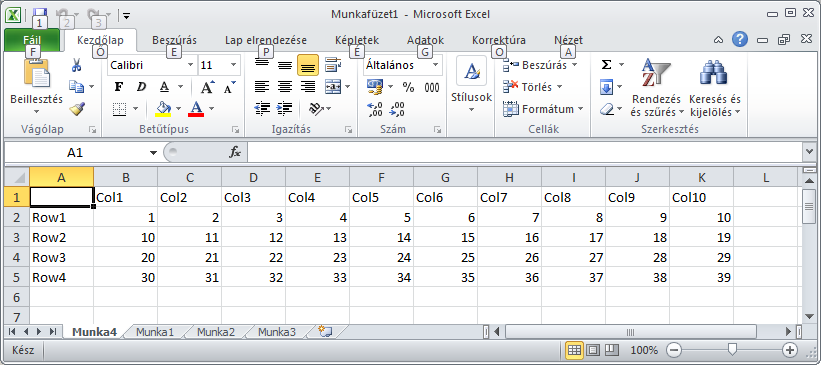Toggle middle vertical align button
The image size is (821, 365).
pyautogui.click(x=285, y=65)
